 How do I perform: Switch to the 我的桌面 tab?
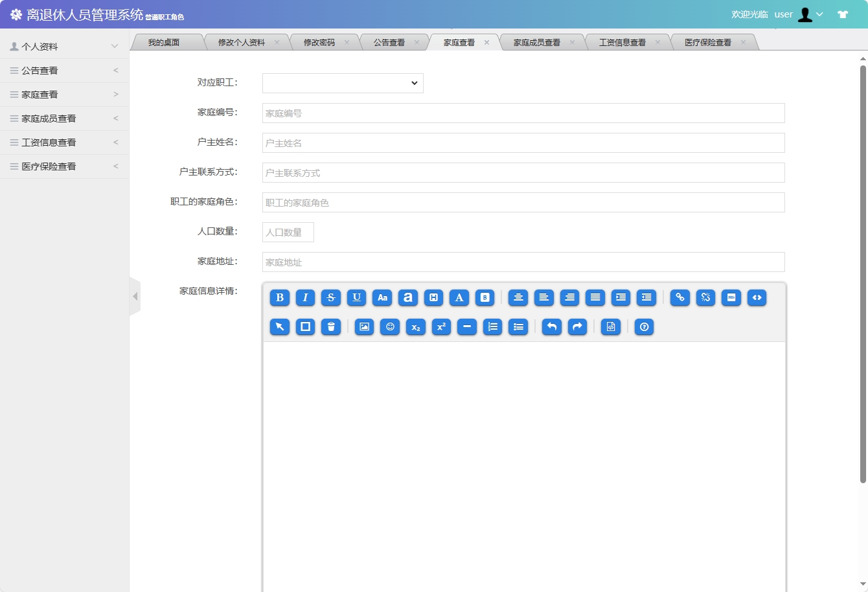(x=164, y=43)
